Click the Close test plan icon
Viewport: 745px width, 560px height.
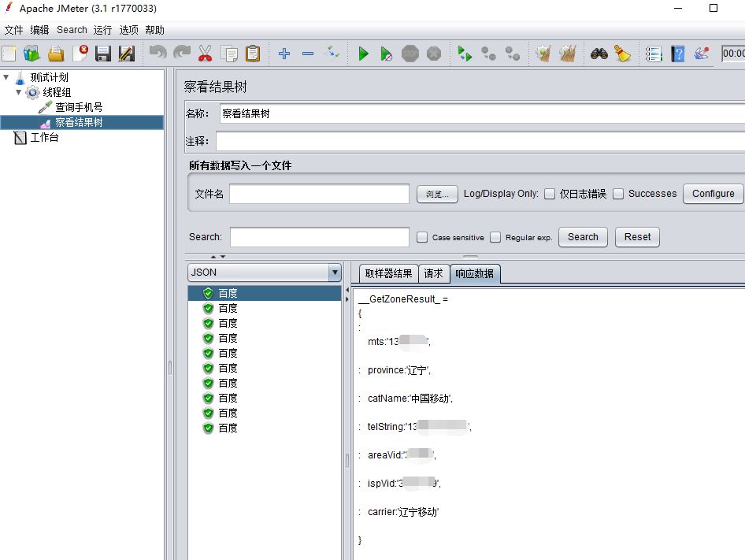pos(80,54)
